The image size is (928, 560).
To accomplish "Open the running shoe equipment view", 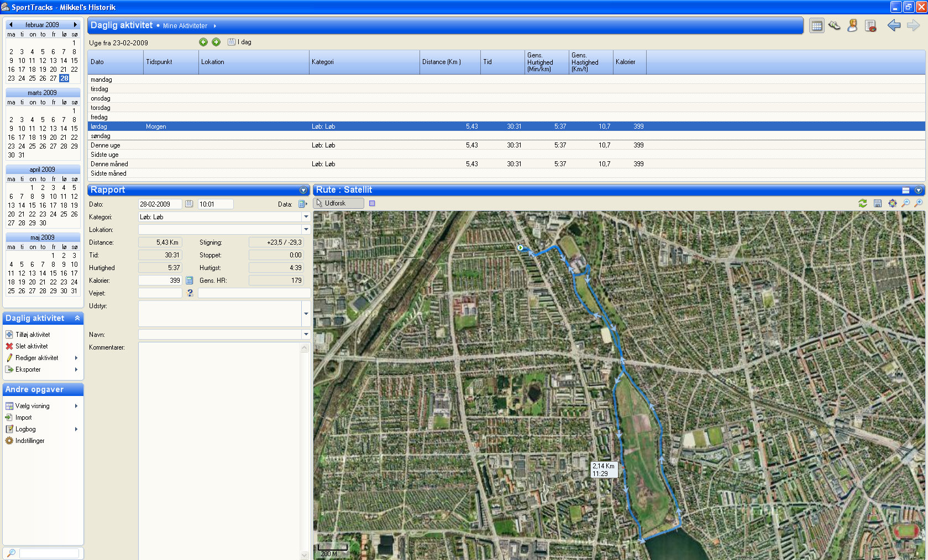I will [x=834, y=25].
